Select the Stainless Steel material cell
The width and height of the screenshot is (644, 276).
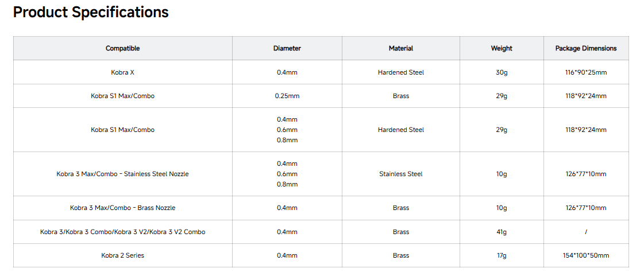pos(401,174)
